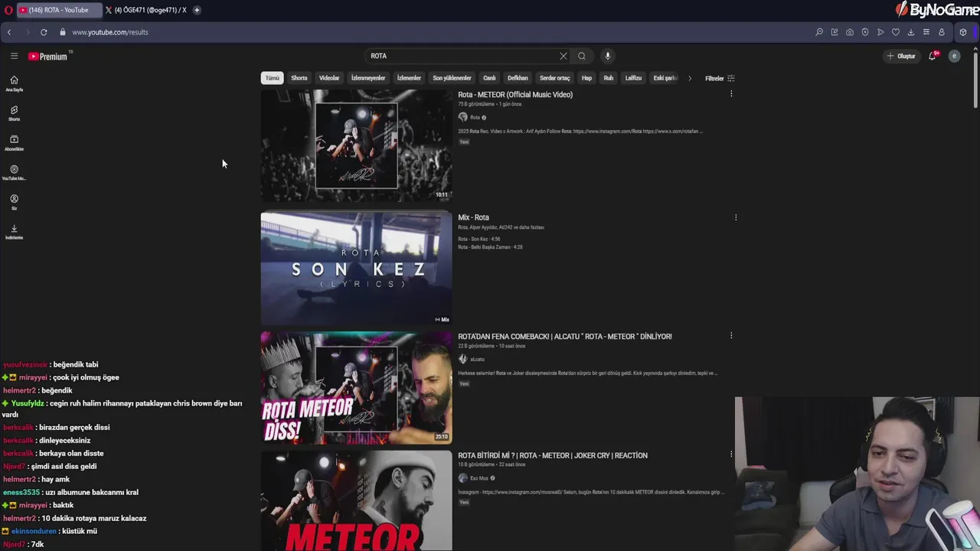This screenshot has width=980, height=551.
Task: Select the Son yüklenenler filter chip
Action: [452, 78]
